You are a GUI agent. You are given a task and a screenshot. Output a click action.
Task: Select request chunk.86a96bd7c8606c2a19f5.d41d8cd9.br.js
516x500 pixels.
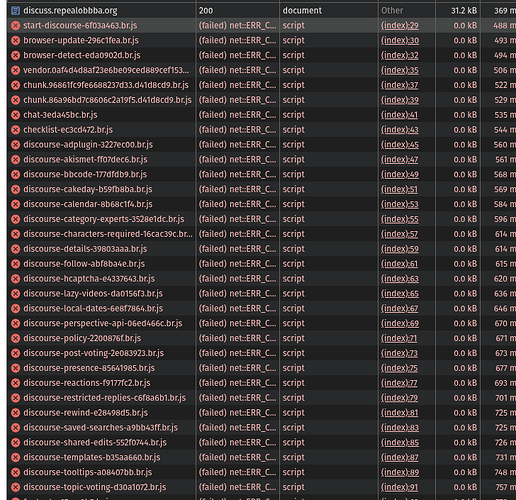coord(107,100)
